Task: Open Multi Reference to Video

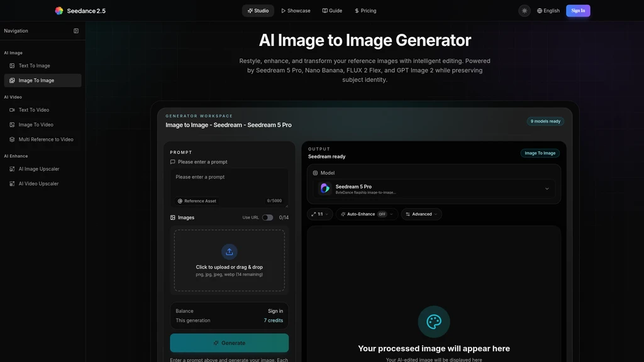Action: coord(43,140)
